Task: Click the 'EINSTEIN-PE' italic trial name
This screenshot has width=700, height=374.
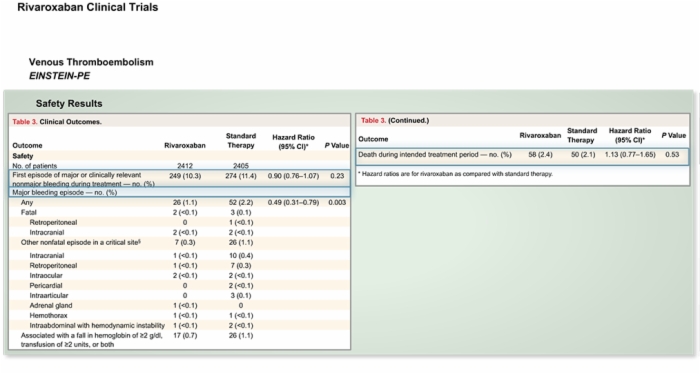Action: (x=59, y=76)
